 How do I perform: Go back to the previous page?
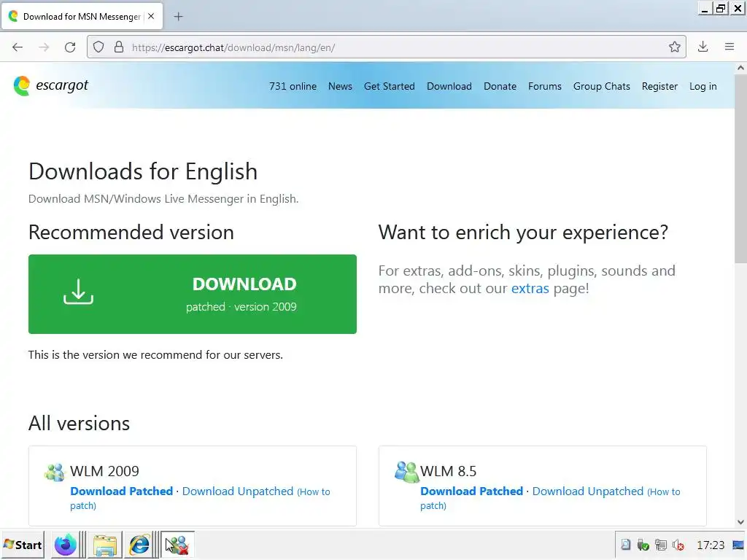(18, 47)
